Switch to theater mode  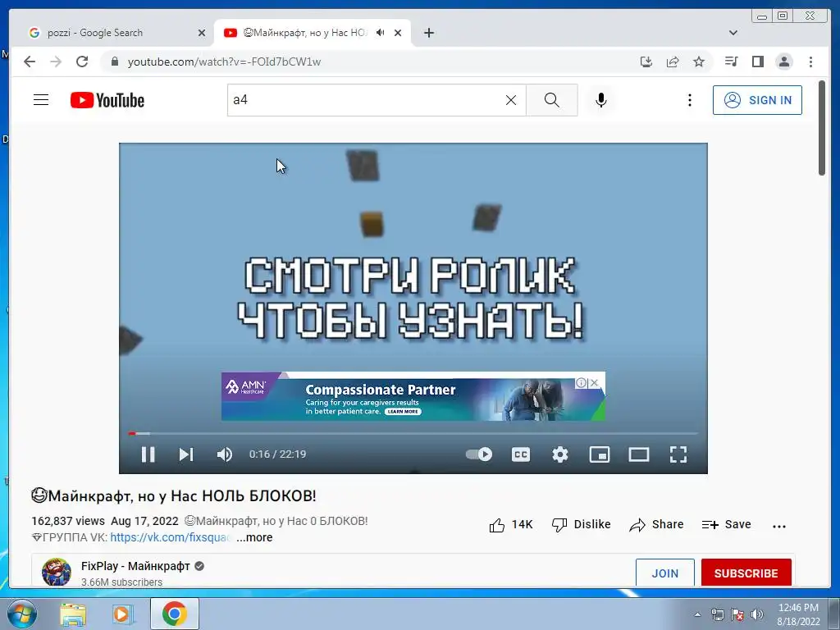point(638,454)
